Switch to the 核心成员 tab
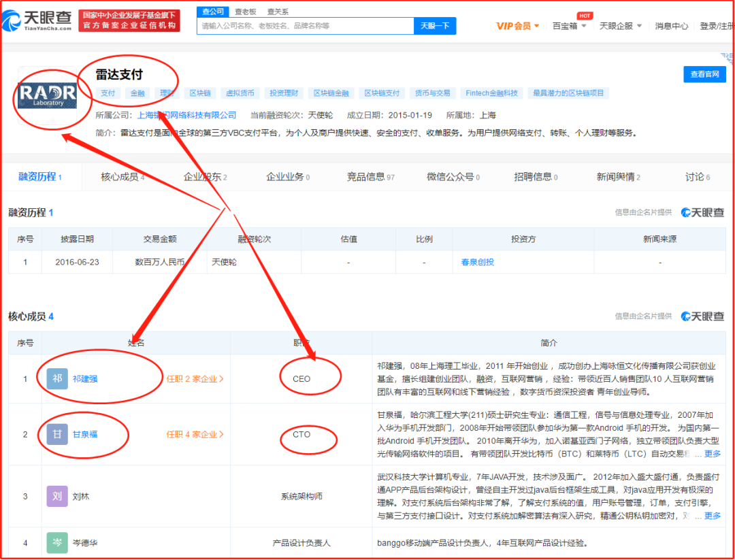The image size is (735, 560). (122, 177)
